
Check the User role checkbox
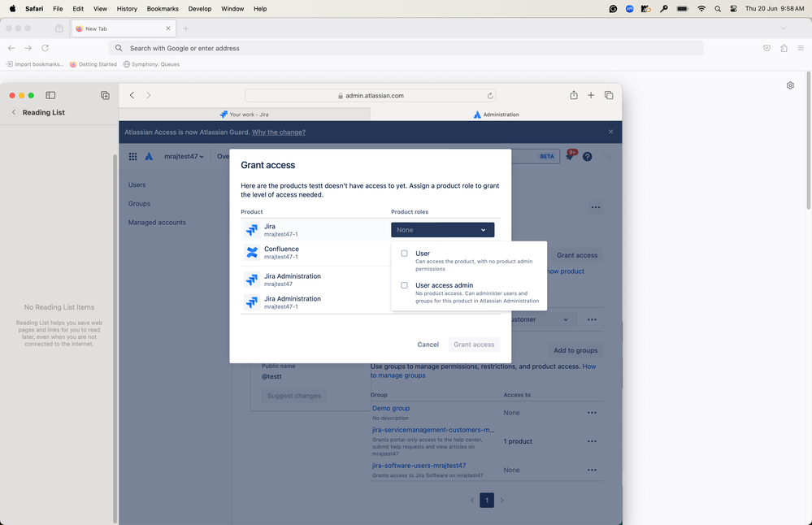[x=405, y=254]
